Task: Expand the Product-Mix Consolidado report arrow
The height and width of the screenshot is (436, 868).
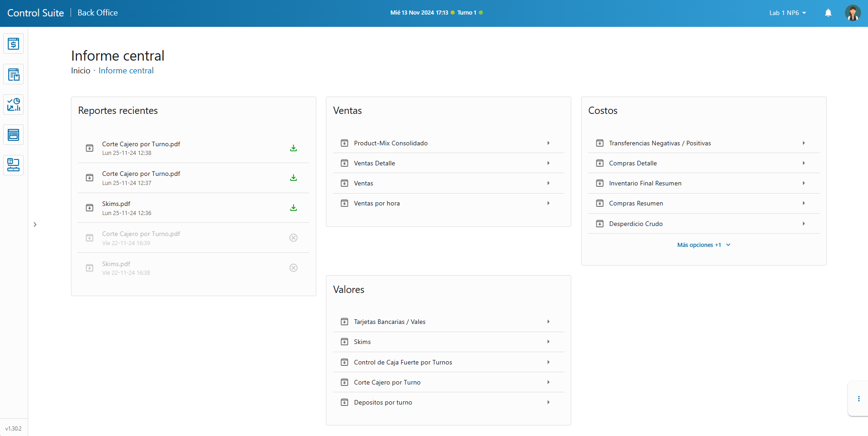Action: pyautogui.click(x=548, y=143)
